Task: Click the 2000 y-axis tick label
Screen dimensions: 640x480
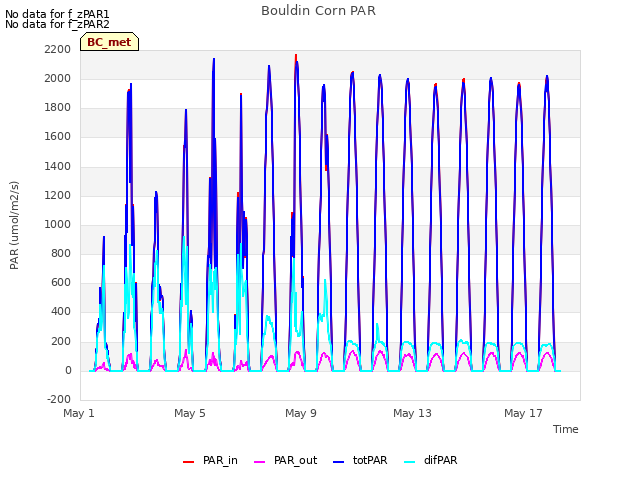Action: 58,78
